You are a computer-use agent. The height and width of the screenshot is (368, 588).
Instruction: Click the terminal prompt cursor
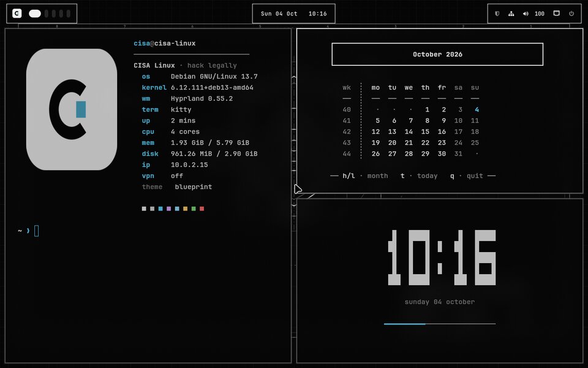[36, 231]
